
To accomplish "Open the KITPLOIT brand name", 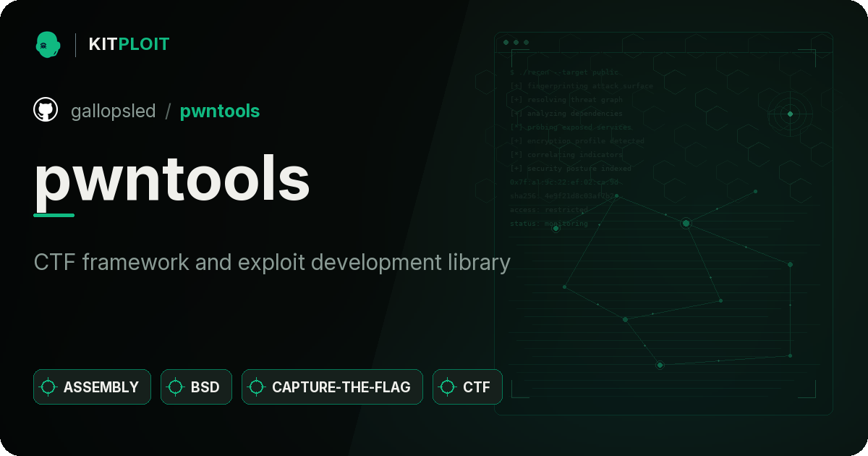I will (129, 44).
